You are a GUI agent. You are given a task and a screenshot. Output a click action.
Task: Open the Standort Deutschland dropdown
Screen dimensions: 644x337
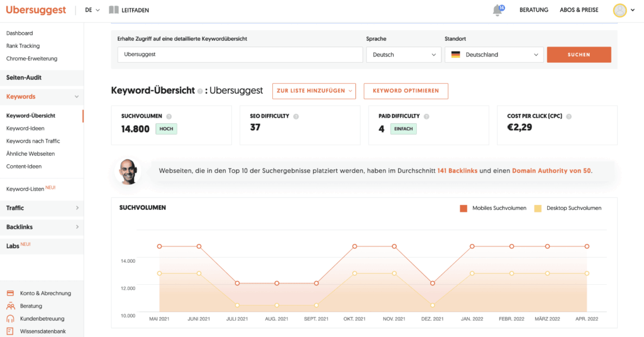coord(494,55)
